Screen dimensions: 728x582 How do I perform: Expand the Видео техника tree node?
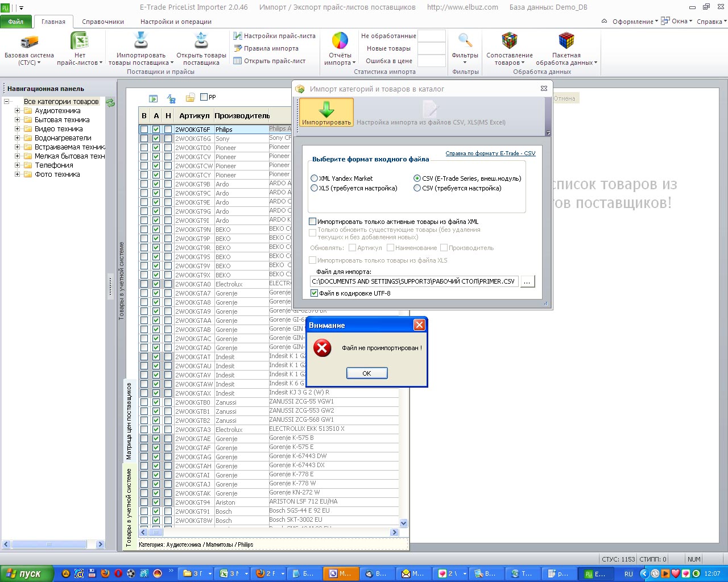(x=18, y=129)
